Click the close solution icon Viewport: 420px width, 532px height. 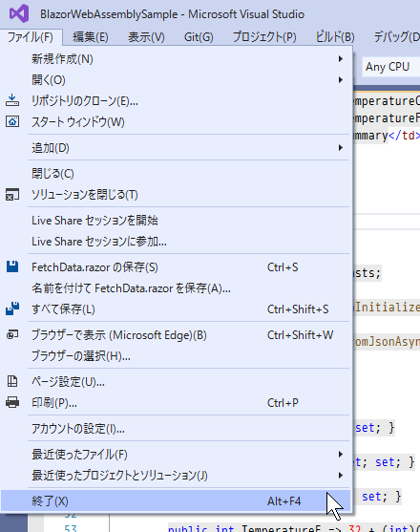point(12,195)
